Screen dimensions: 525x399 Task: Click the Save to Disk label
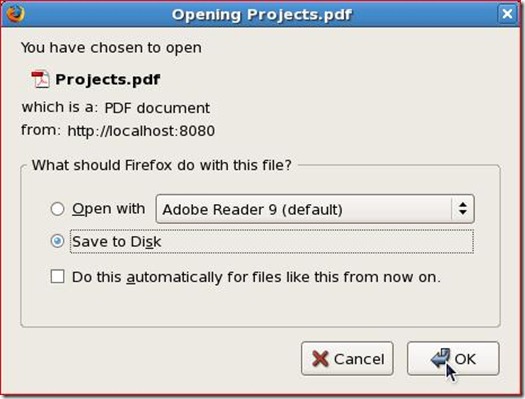pos(117,241)
